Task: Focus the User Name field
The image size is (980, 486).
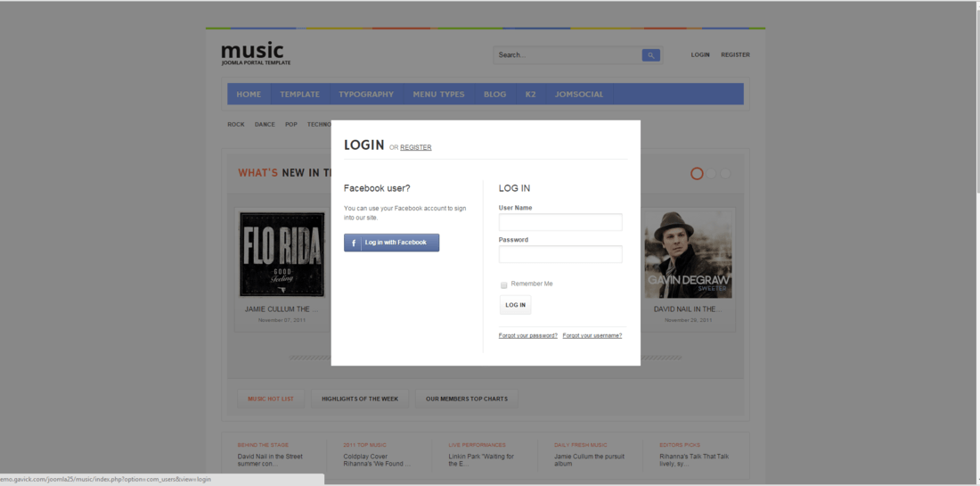Action: point(560,222)
